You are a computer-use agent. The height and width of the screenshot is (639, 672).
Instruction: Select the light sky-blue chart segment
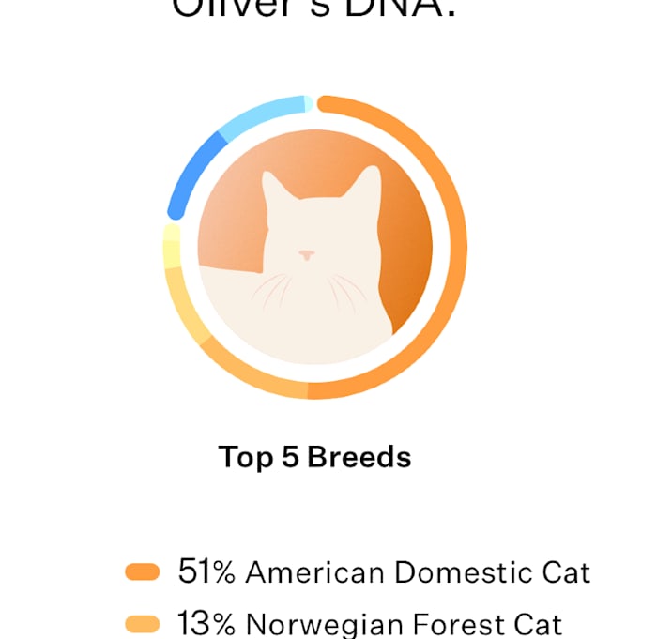262,115
